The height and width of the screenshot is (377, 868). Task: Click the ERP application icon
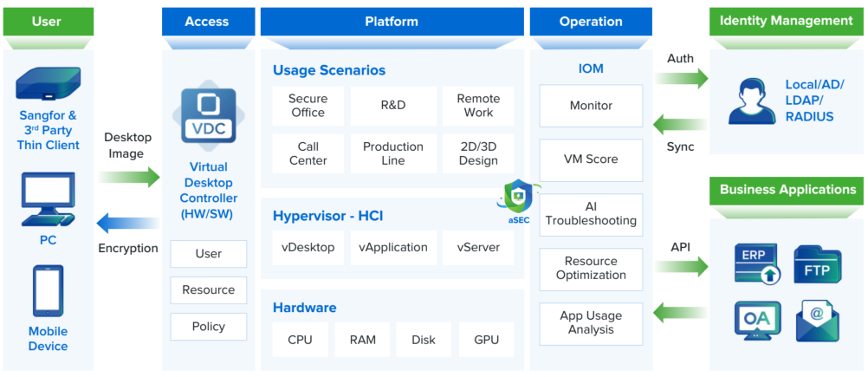(756, 263)
